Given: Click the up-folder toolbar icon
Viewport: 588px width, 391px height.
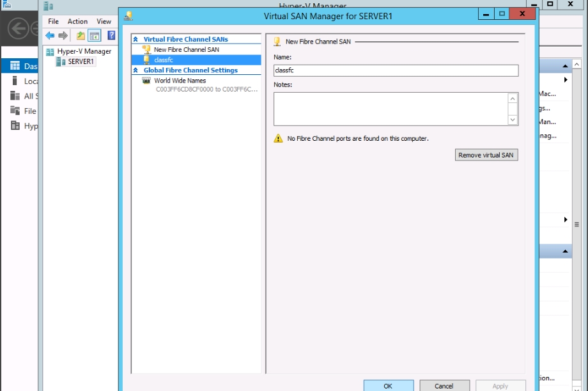Looking at the screenshot, I should (81, 36).
